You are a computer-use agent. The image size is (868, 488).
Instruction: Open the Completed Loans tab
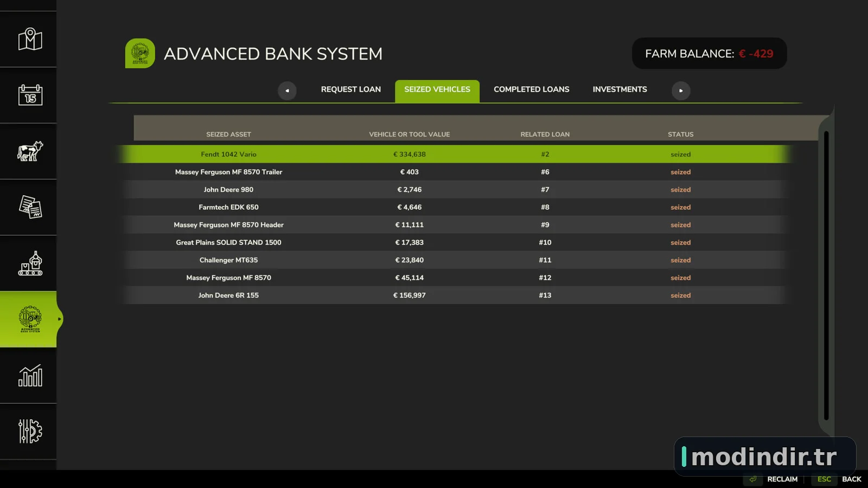tap(532, 89)
